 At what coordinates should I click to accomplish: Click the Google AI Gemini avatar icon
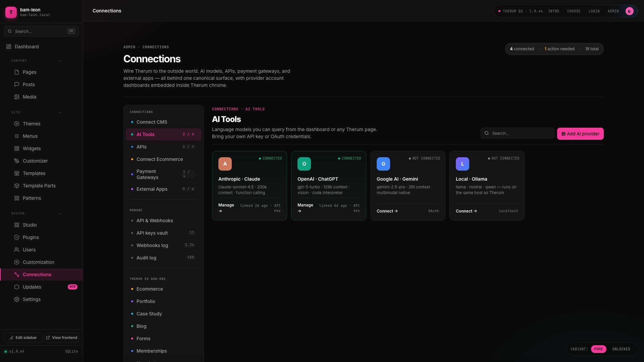click(x=383, y=164)
